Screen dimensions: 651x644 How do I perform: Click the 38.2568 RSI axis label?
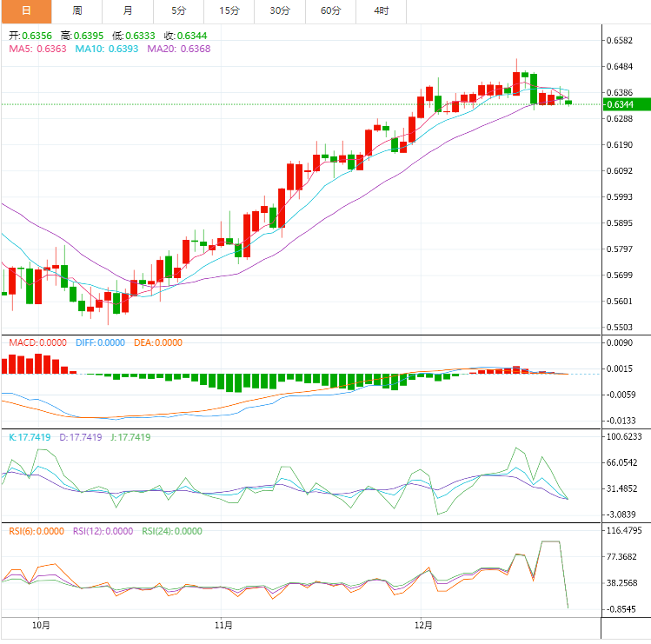point(622,583)
